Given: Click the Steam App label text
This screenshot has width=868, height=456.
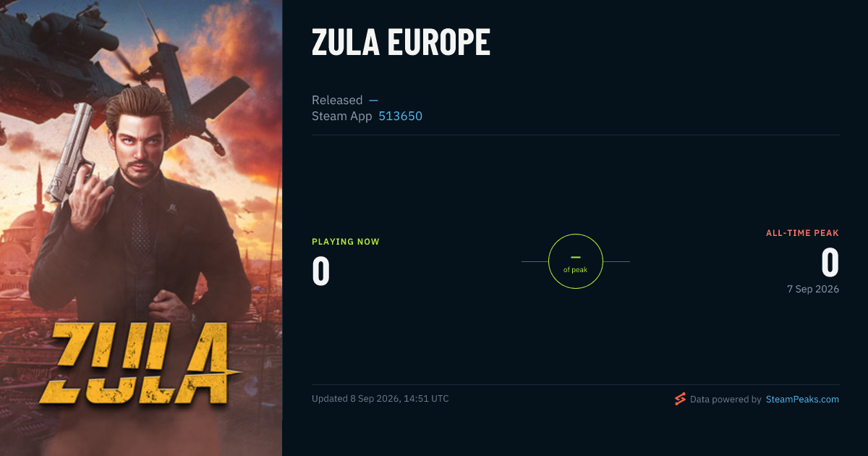Looking at the screenshot, I should point(342,116).
